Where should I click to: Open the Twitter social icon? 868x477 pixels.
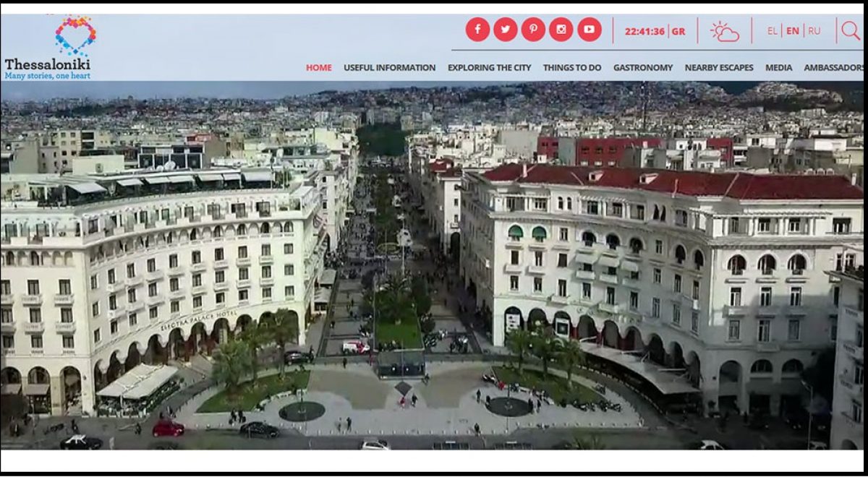[x=506, y=30]
